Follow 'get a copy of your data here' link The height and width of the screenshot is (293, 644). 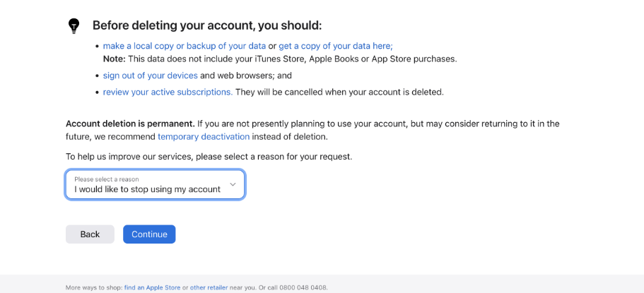[x=336, y=46]
